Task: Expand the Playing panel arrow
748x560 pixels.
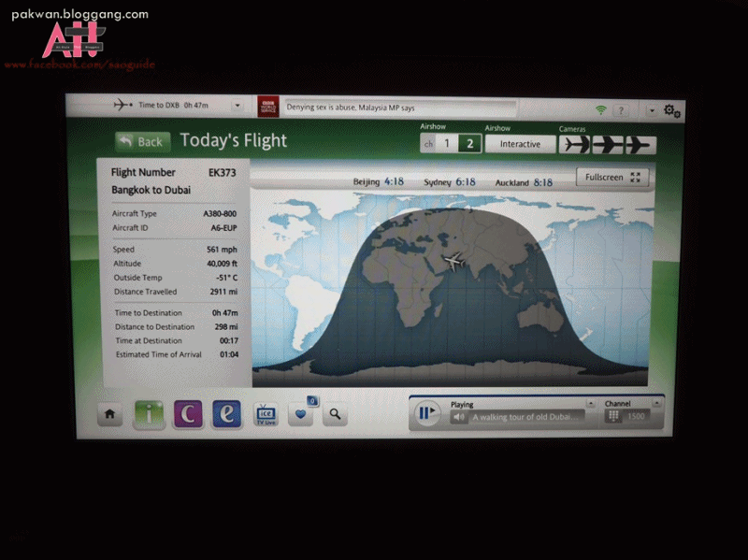Action: pyautogui.click(x=591, y=403)
